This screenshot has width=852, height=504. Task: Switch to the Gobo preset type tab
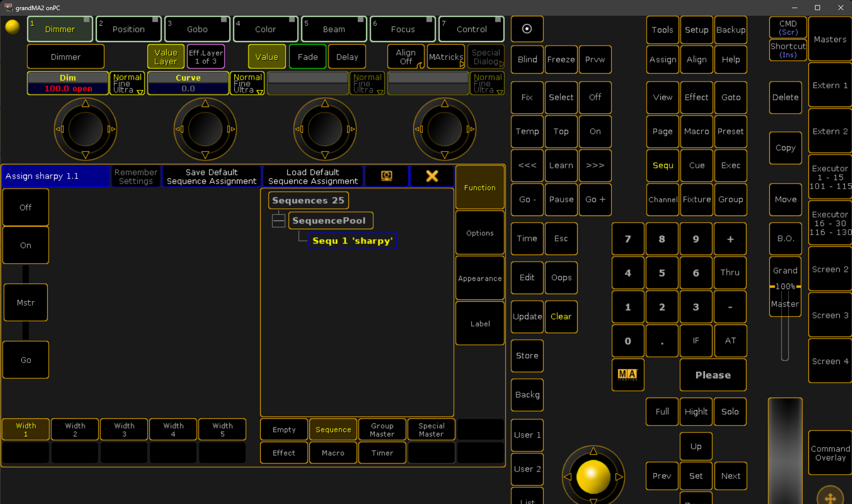pos(197,29)
